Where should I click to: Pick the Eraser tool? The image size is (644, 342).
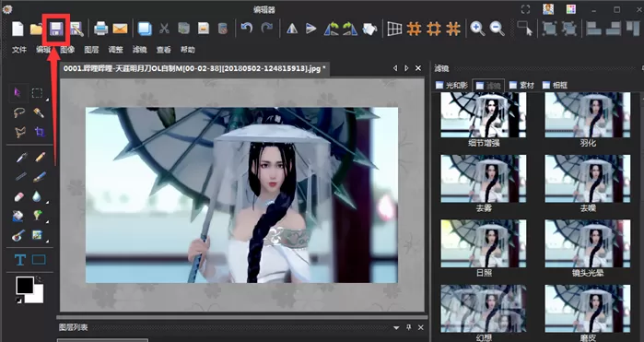19,197
